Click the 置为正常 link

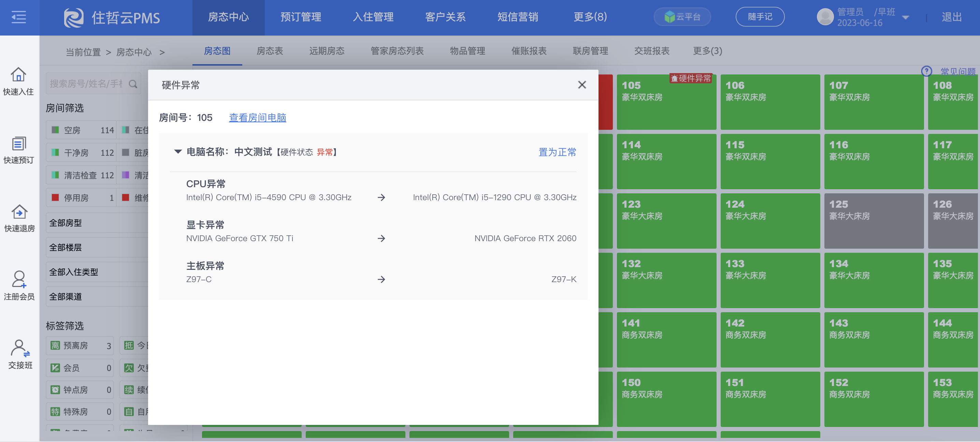[x=557, y=152]
